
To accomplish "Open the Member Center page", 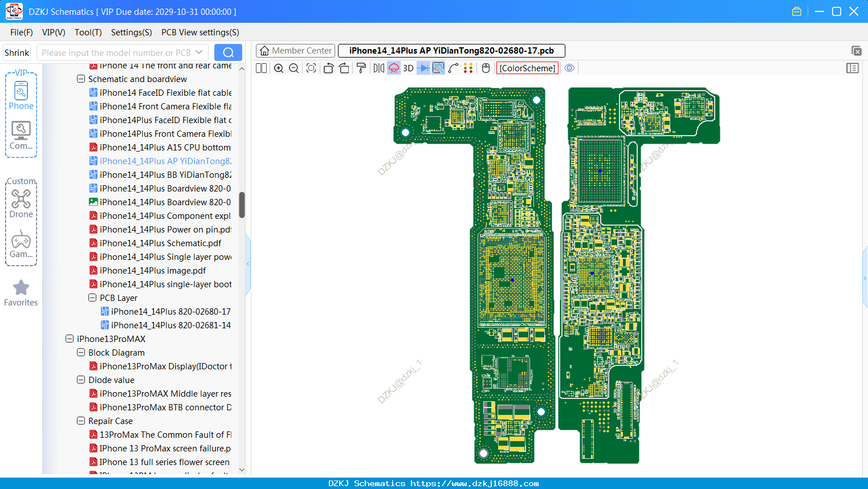I will [x=296, y=51].
